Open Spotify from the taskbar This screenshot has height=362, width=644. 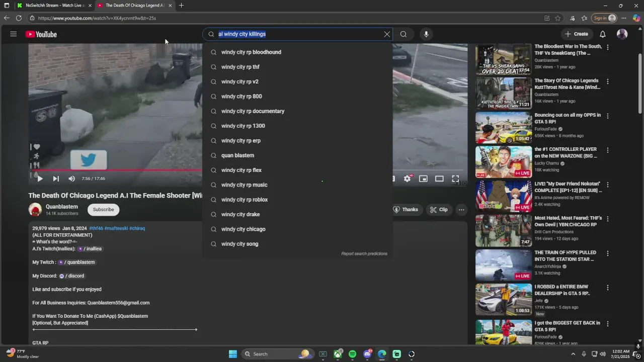point(352,354)
